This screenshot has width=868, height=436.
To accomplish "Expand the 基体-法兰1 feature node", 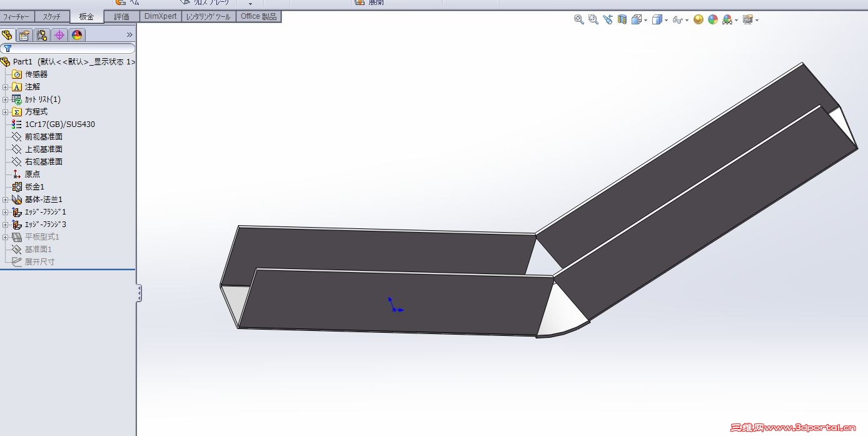I will point(6,200).
